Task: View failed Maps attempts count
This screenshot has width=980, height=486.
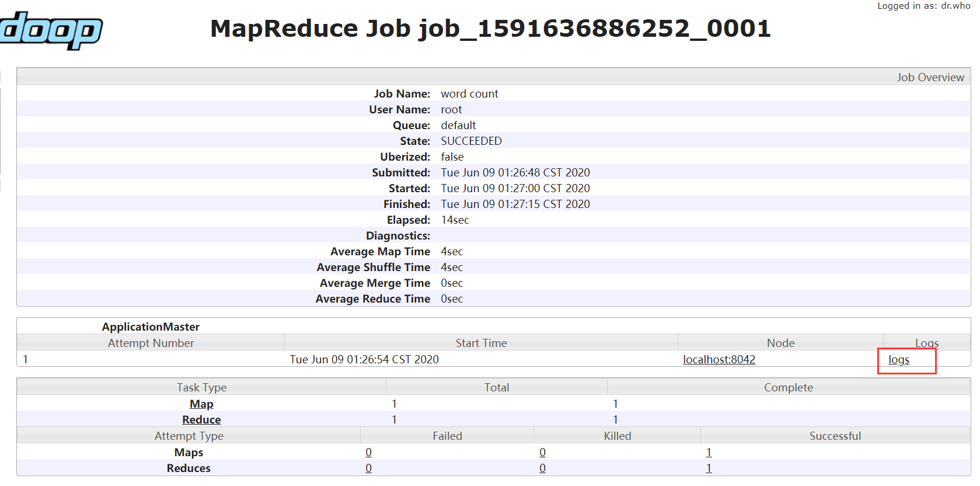Action: point(368,453)
